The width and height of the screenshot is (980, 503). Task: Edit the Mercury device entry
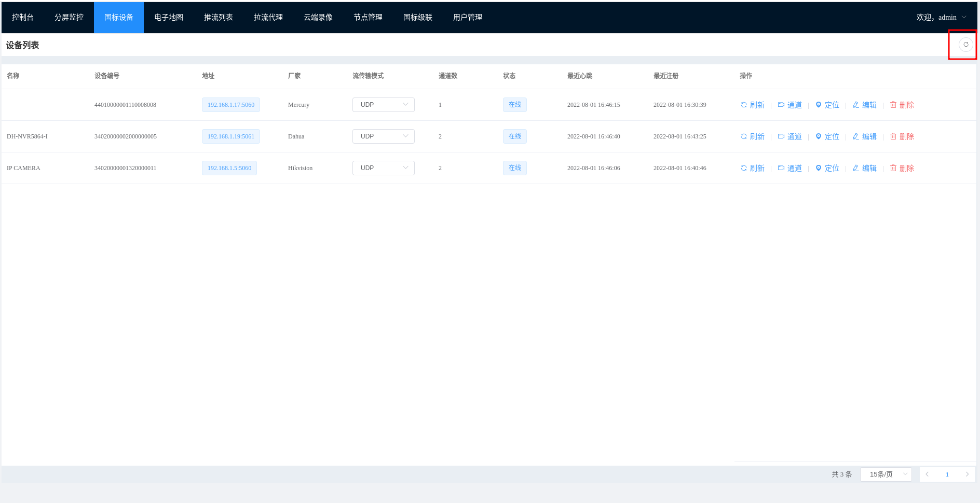(x=865, y=105)
